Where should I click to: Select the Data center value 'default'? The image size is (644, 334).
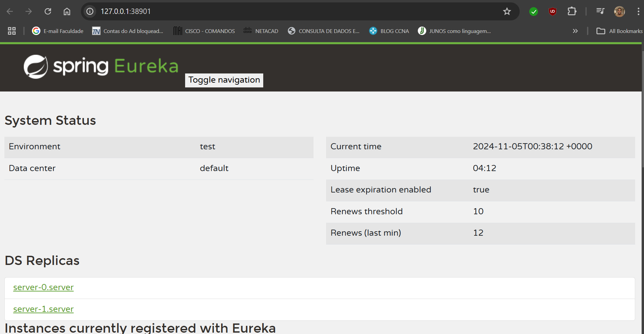(x=214, y=168)
